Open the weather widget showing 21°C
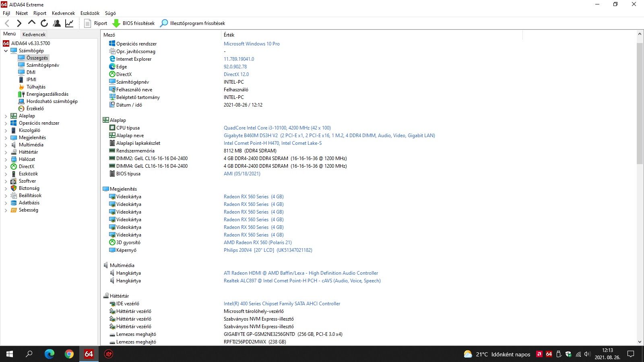The image size is (644, 362). [x=497, y=354]
